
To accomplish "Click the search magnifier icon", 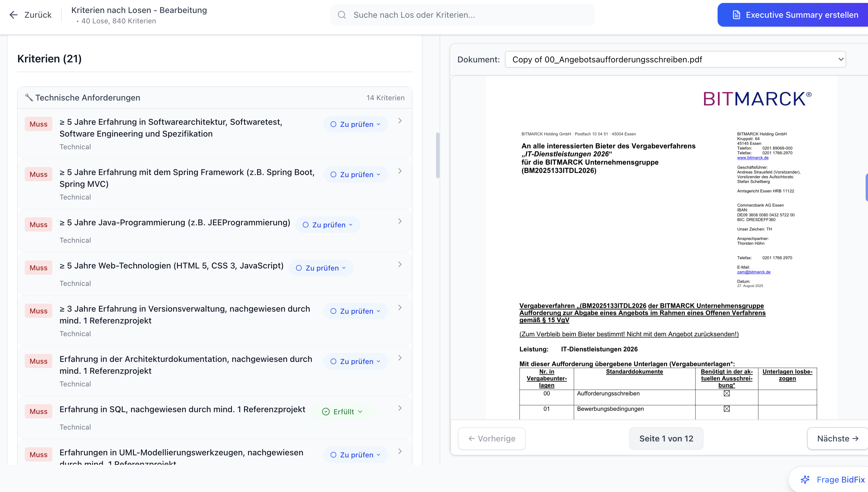I will [x=342, y=15].
